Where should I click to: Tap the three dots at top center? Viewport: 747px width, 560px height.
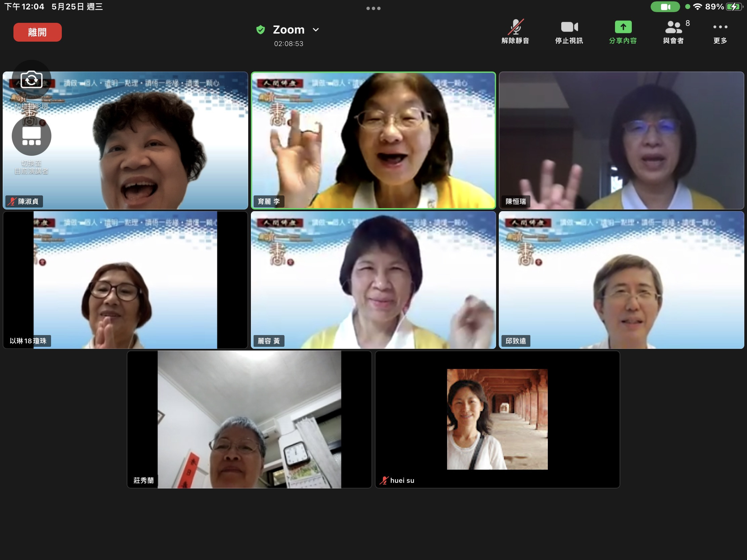pyautogui.click(x=373, y=8)
